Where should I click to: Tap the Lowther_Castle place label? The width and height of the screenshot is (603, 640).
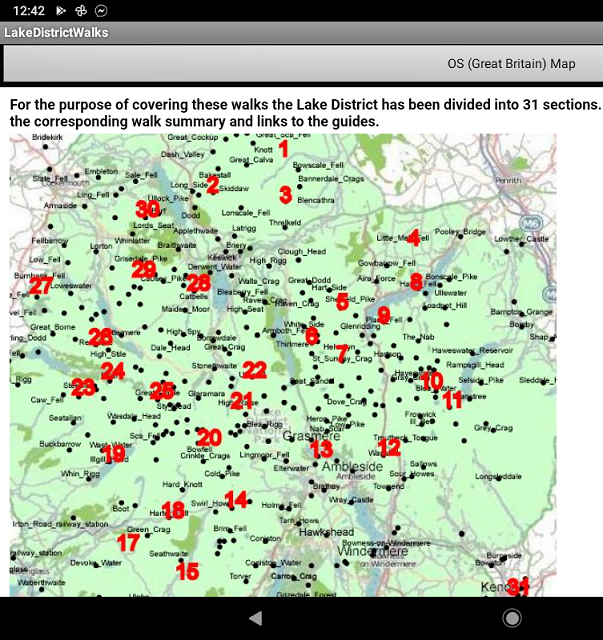click(x=521, y=239)
